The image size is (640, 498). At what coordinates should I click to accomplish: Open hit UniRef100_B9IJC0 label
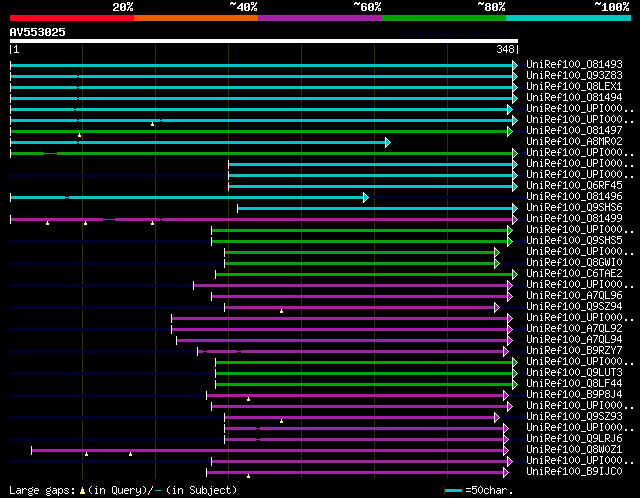(574, 472)
